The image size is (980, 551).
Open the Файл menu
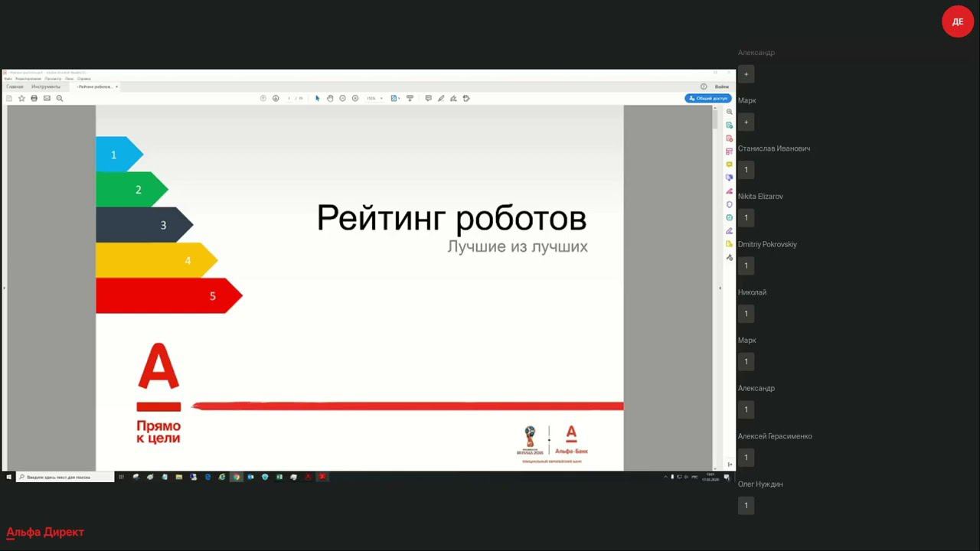pyautogui.click(x=8, y=78)
